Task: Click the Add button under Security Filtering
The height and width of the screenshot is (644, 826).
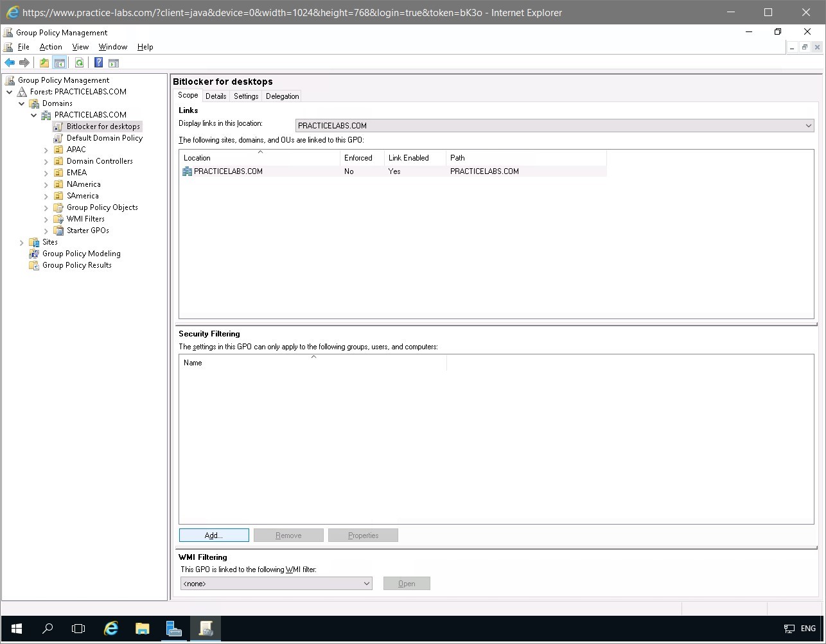Action: pyautogui.click(x=214, y=535)
